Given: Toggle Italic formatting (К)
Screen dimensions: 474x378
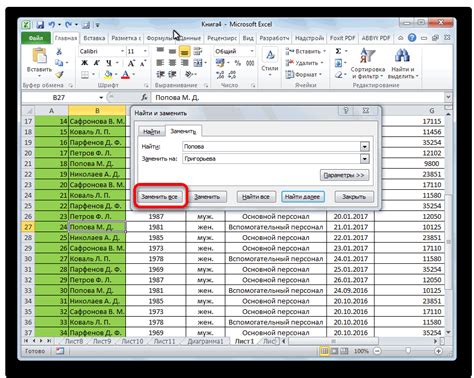Looking at the screenshot, I should click(x=97, y=63).
